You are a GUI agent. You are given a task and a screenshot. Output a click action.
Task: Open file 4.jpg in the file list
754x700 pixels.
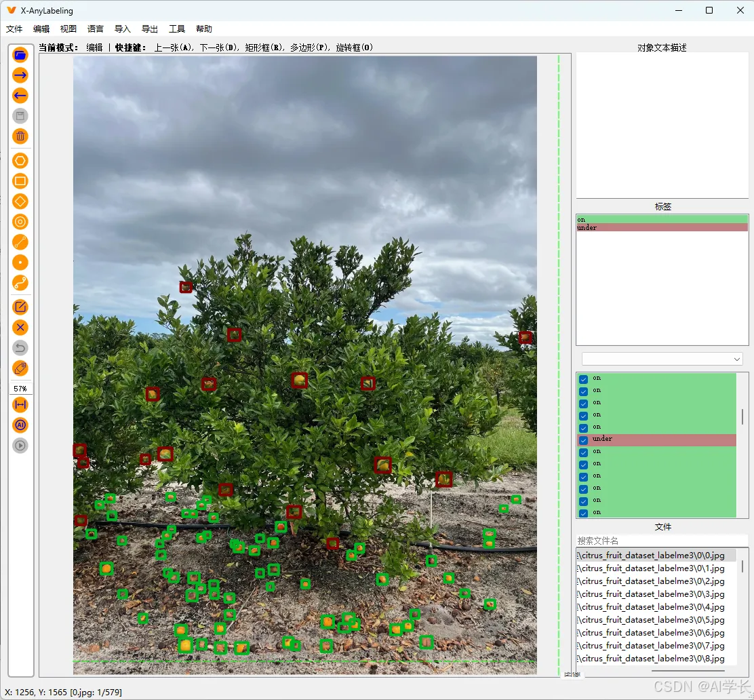[656, 607]
